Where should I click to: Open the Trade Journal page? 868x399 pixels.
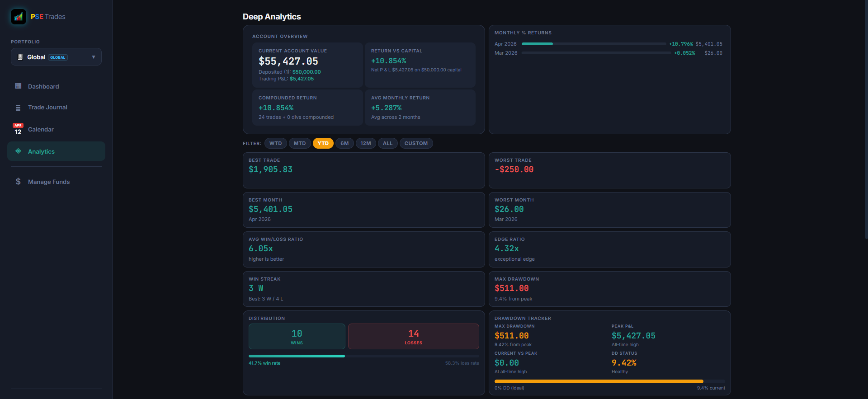coord(47,108)
